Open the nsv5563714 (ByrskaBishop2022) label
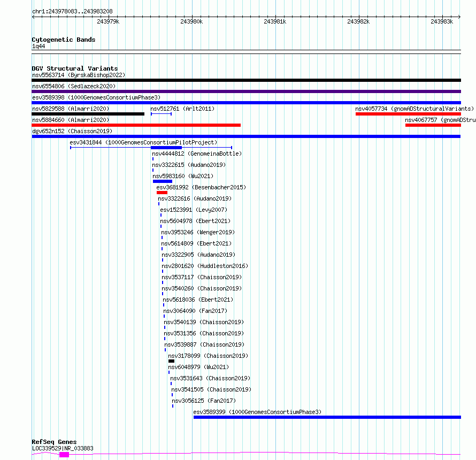 click(79, 75)
